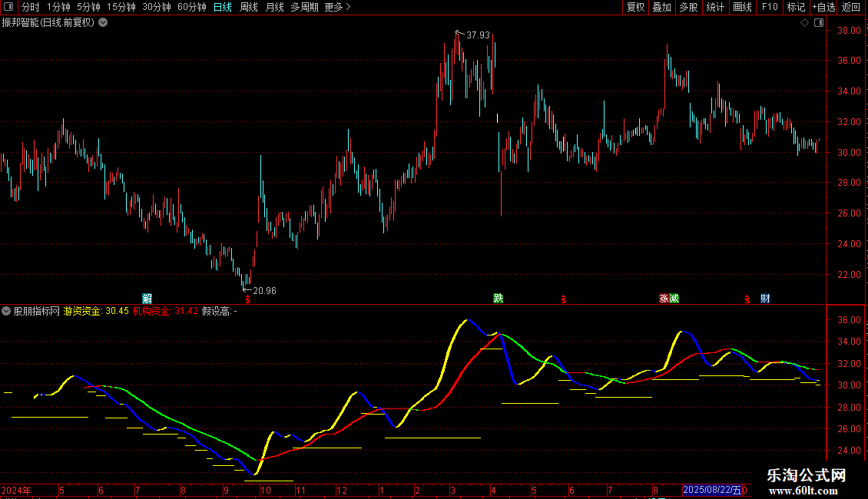Viewport: 868px width, 499px height.
Task: Click the 20.96 low price label
Action: click(264, 291)
